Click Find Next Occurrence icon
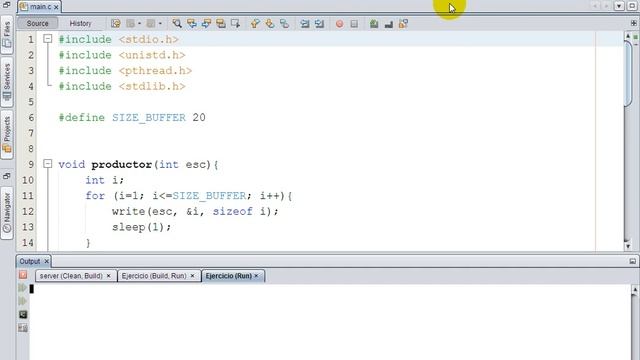Screen dimensions: 640x360 click(206, 24)
